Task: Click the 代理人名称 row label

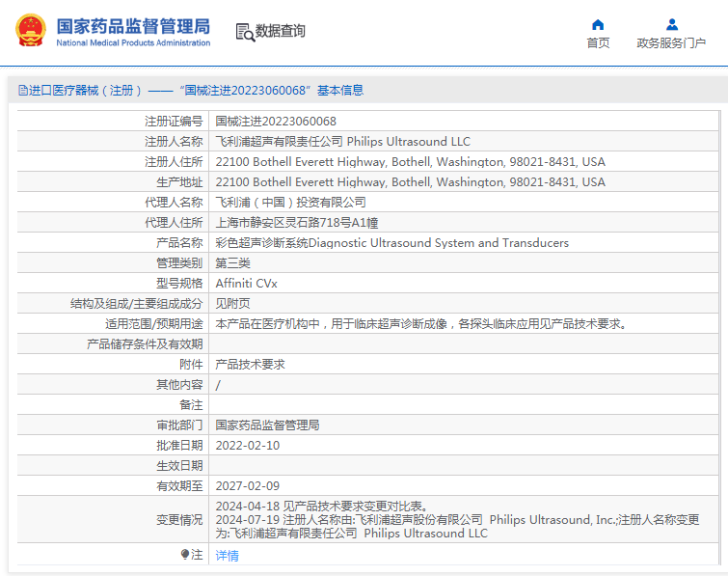Action: (174, 203)
